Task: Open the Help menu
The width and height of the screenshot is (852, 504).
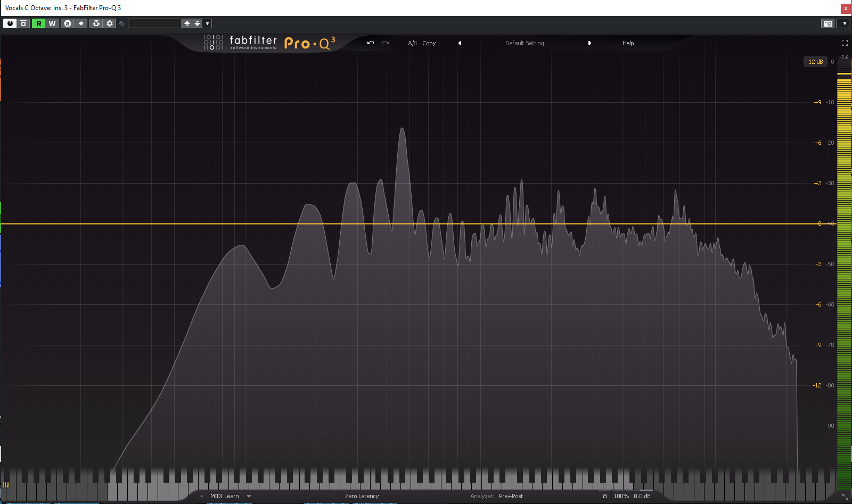Action: (628, 43)
